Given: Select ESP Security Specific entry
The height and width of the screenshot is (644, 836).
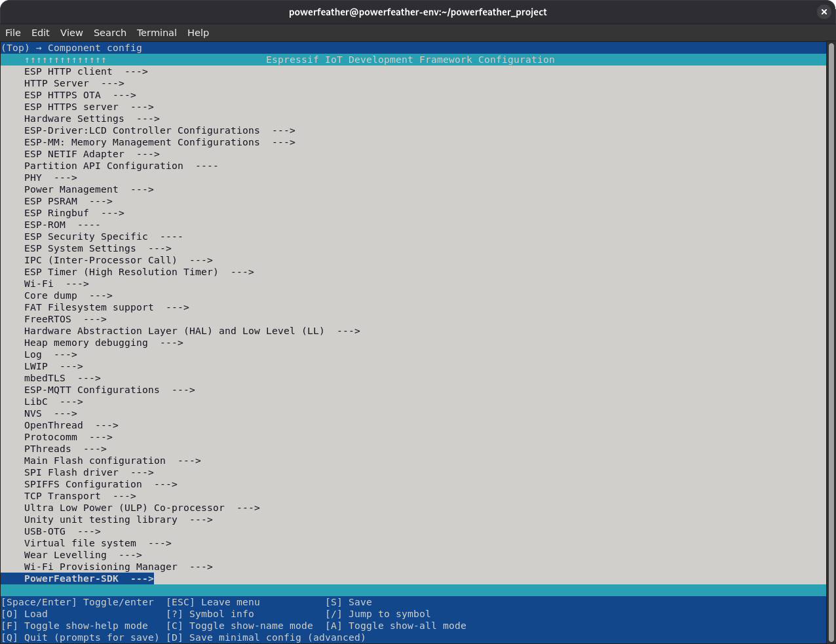Looking at the screenshot, I should coord(104,237).
